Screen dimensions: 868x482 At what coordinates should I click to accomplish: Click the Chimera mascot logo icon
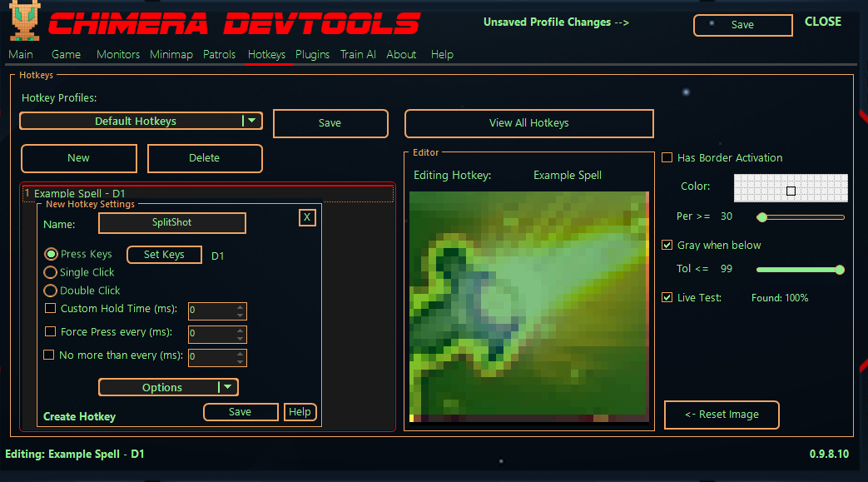[22, 22]
